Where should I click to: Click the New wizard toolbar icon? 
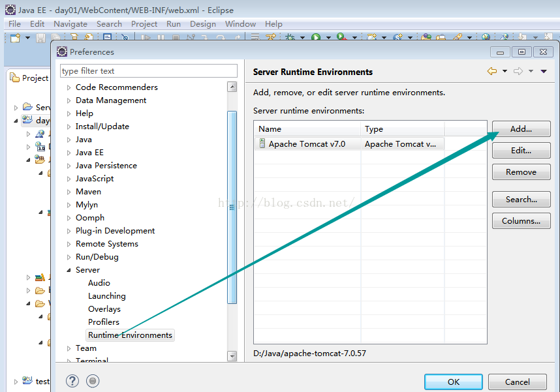click(15, 37)
